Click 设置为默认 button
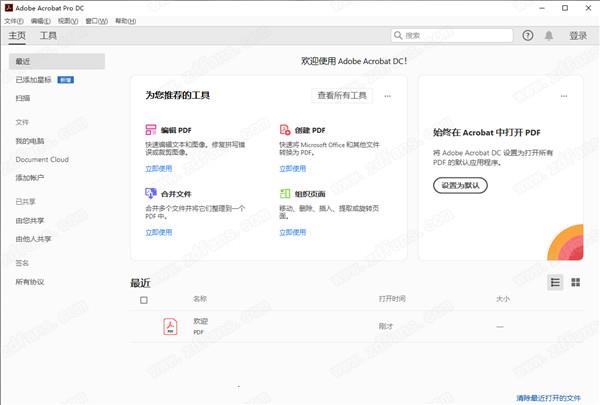This screenshot has width=600, height=405. [x=460, y=185]
